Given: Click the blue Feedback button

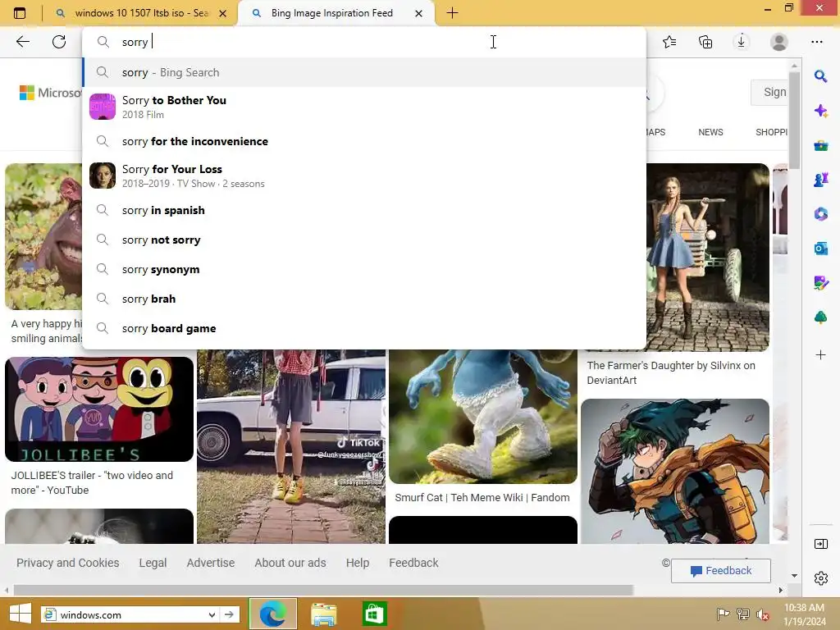Looking at the screenshot, I should tap(720, 571).
